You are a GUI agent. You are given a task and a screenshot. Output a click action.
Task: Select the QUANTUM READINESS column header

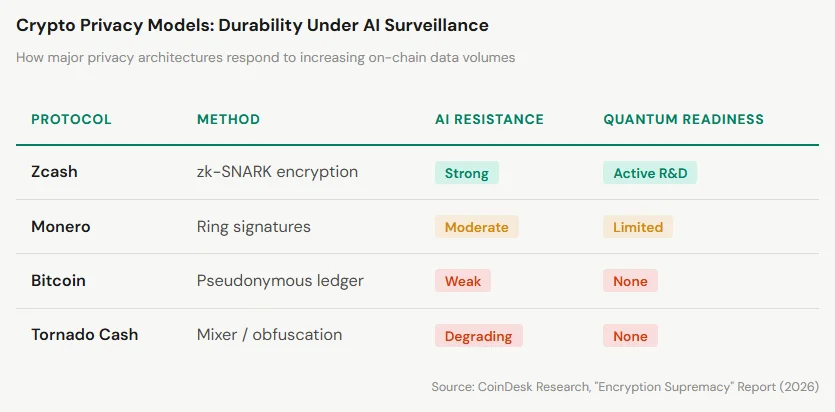[683, 119]
